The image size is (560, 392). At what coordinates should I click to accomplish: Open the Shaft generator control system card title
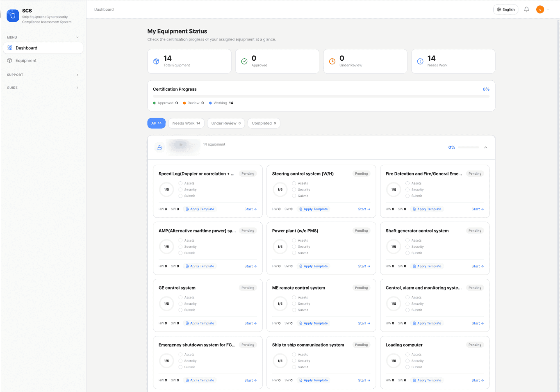click(x=417, y=231)
